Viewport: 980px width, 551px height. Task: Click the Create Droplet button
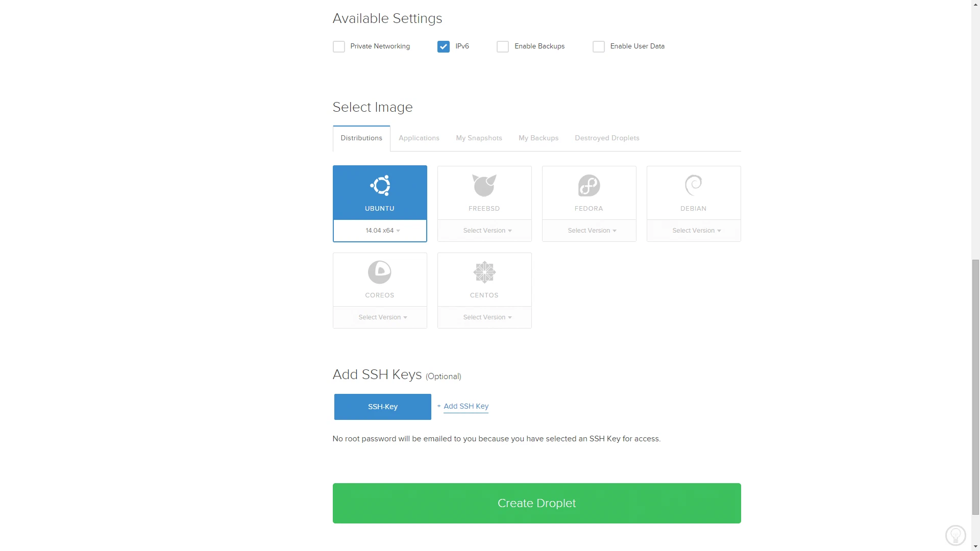click(537, 503)
